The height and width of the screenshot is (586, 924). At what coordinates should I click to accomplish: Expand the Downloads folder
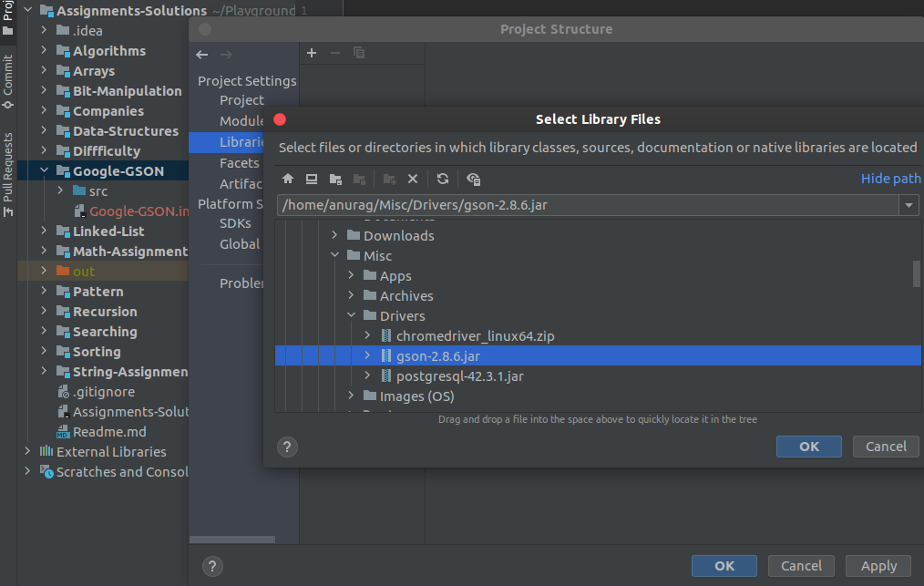pos(335,236)
